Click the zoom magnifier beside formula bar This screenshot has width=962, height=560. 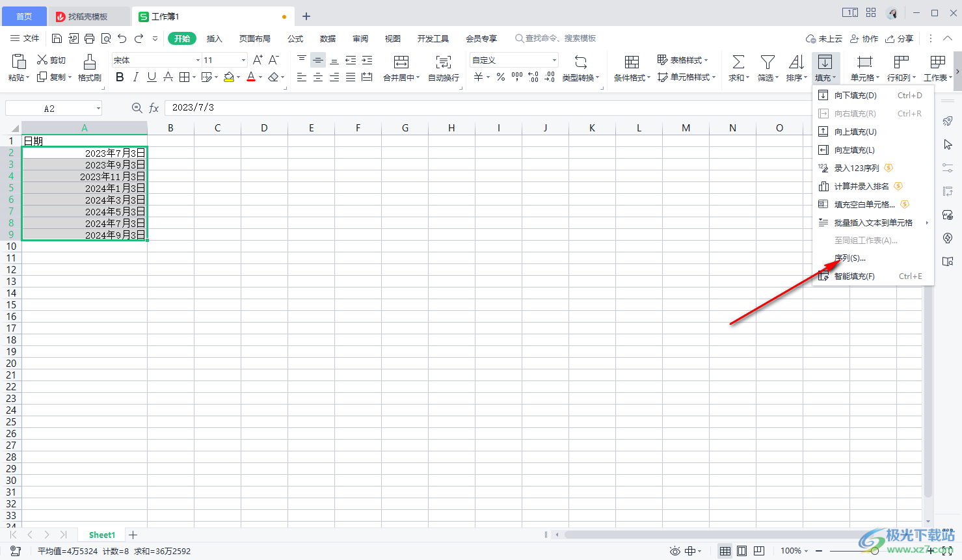click(x=137, y=108)
